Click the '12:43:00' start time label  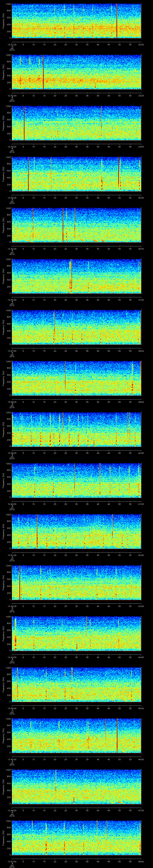point(12,657)
